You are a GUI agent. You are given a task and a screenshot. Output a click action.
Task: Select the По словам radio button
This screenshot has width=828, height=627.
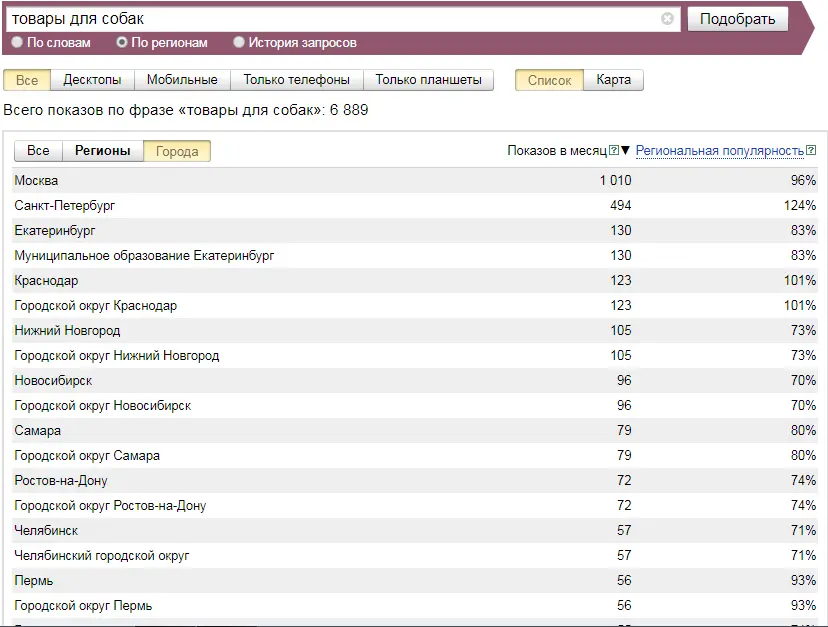pos(17,43)
